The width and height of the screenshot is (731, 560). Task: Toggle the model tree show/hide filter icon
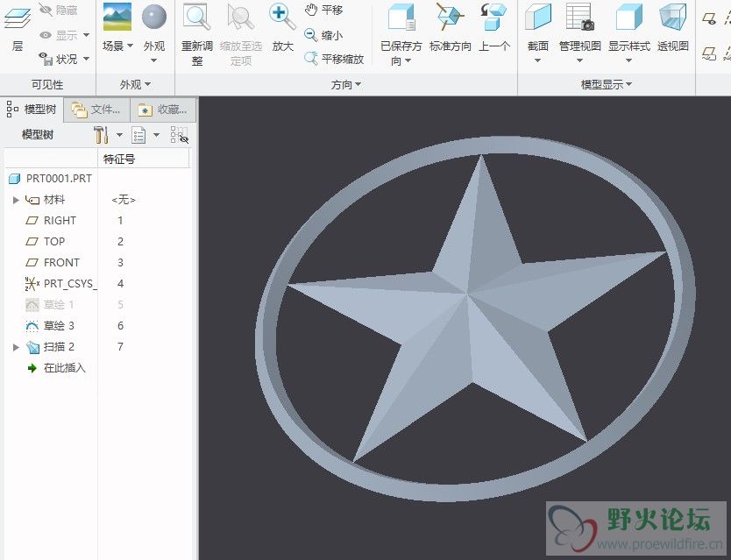coord(179,135)
